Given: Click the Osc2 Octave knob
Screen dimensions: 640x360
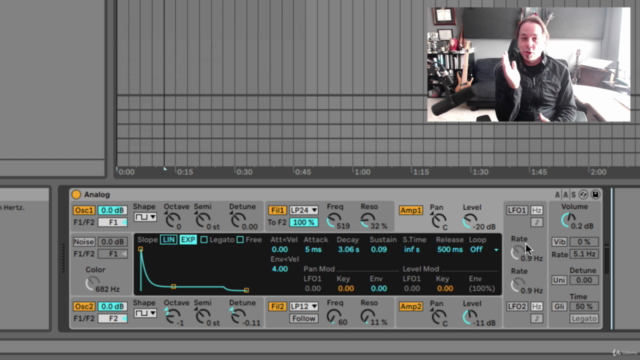Looking at the screenshot, I should pos(172,316).
